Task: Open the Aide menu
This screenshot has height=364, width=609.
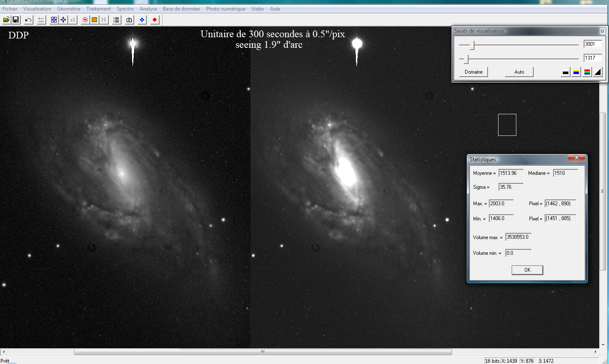Action: tap(275, 9)
